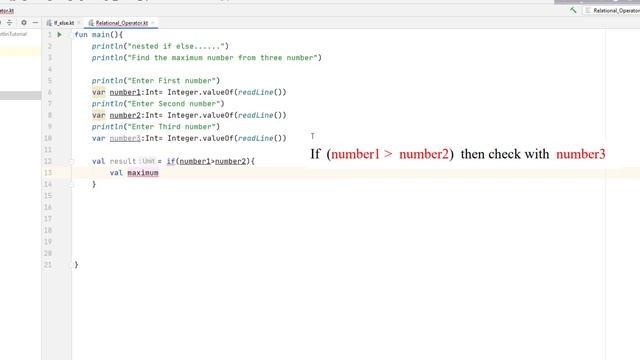The image size is (640, 360).
Task: Click the underlined if keyword on line 12
Action: coord(171,161)
